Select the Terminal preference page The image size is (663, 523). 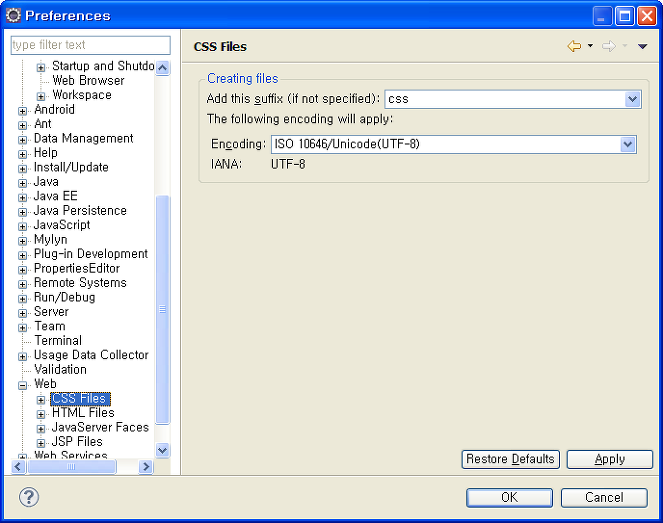(58, 340)
